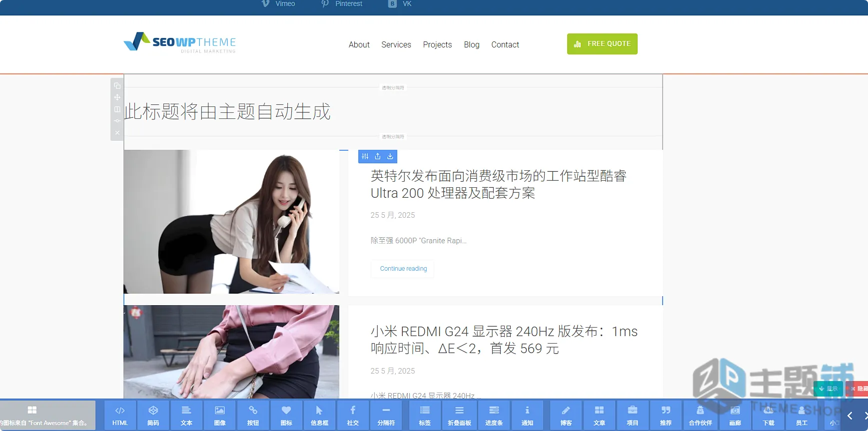868x431 pixels.
Task: Click the excerpt 除至强 6000P Granite Rapi…
Action: [418, 241]
